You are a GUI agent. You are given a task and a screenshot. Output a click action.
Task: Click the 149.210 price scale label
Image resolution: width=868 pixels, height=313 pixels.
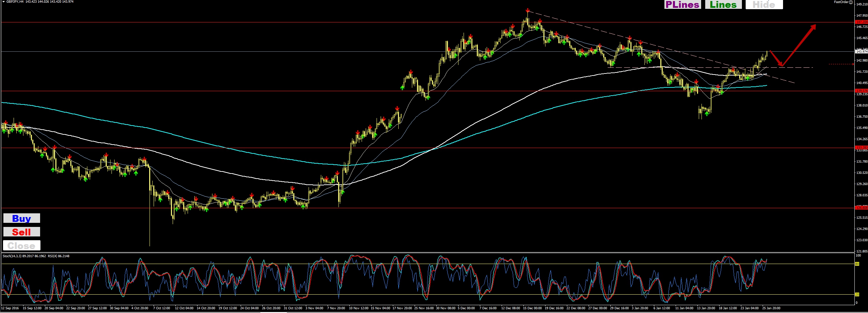tap(862, 4)
